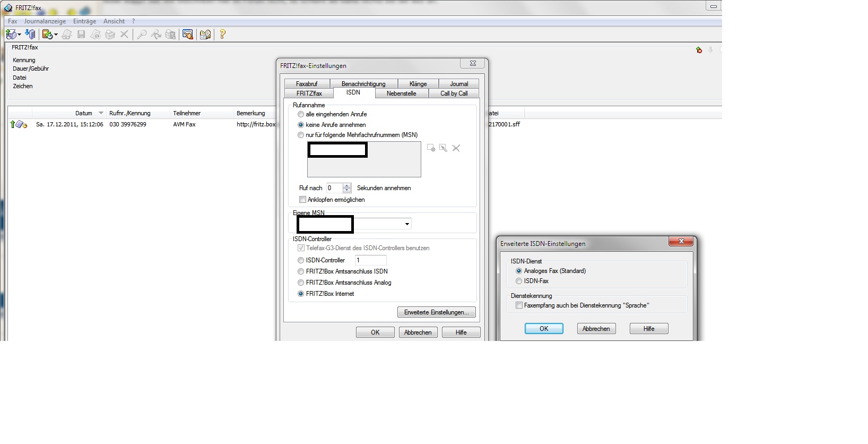This screenshot has height=444, width=868.
Task: Toggle 'Telefax-G3-Dienst des ISDN-Controllers' checkbox
Action: (x=301, y=248)
